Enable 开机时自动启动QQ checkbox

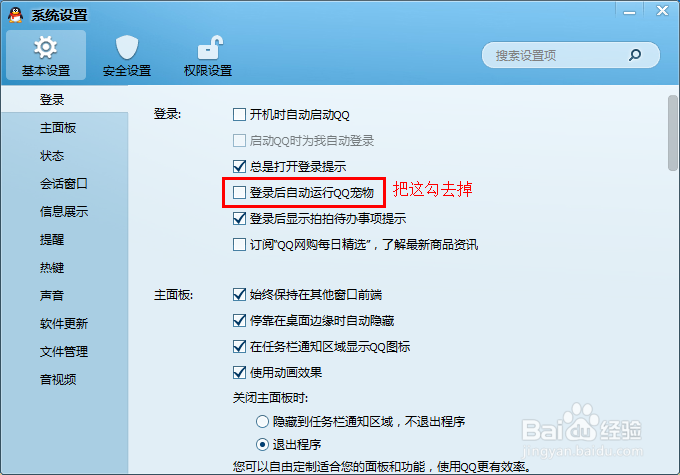click(x=239, y=115)
